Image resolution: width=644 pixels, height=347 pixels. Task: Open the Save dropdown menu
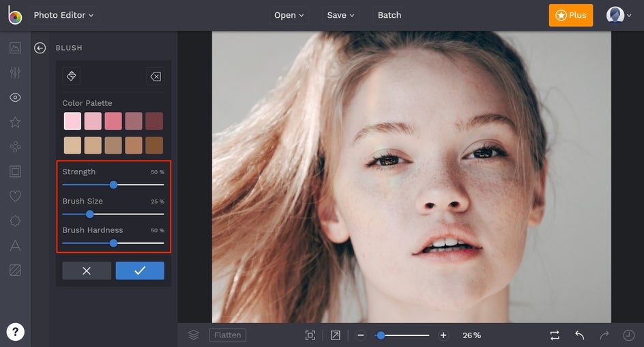click(340, 15)
